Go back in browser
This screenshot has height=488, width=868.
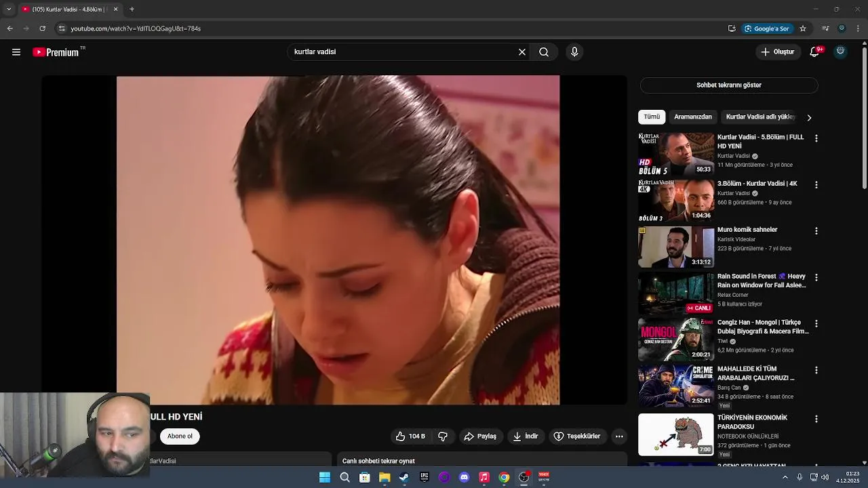click(9, 28)
